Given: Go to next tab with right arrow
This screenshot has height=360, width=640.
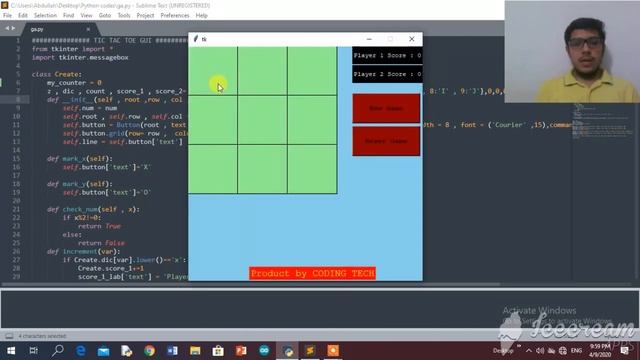Looking at the screenshot, I should pyautogui.click(x=13, y=28).
